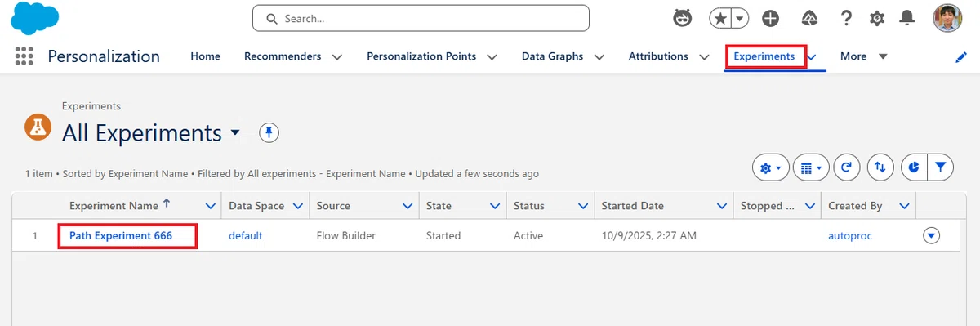The height and width of the screenshot is (326, 980).
Task: Open the Setup gear icon
Action: click(877, 18)
